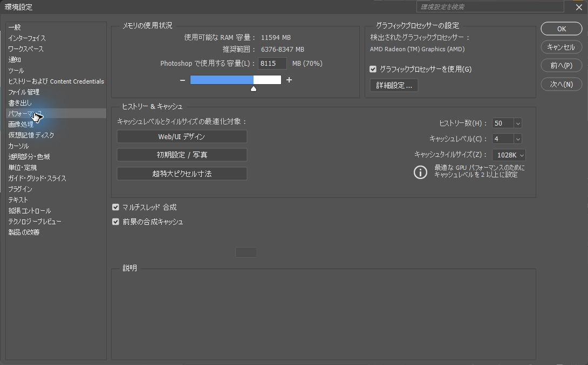
Task: Select 通知 category
Action: tap(56, 60)
